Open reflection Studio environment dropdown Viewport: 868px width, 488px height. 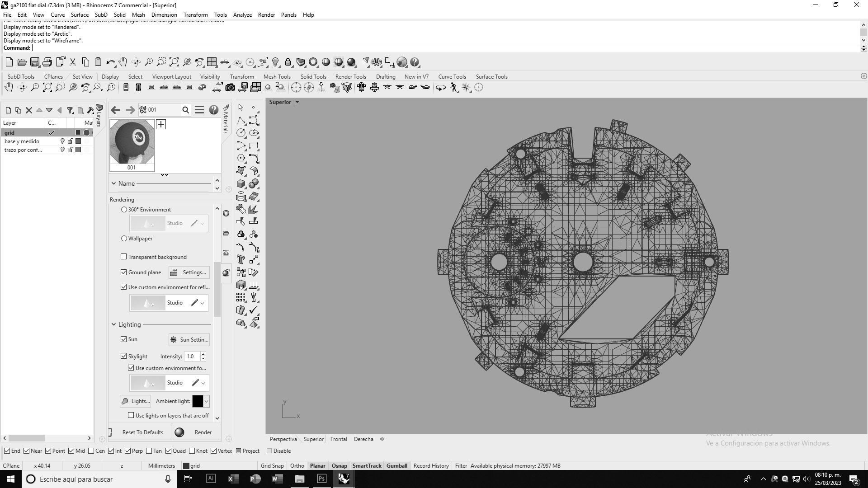[202, 303]
